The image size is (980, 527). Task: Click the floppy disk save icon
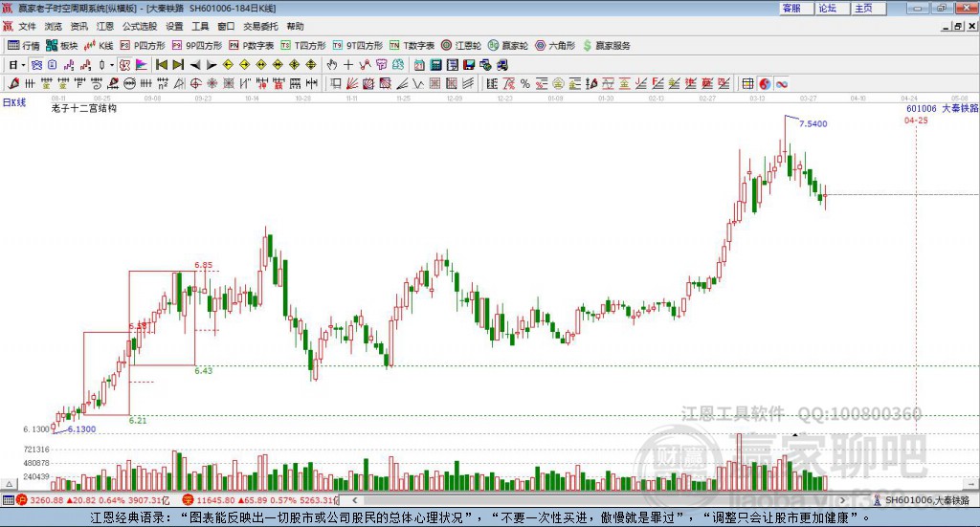(469, 65)
